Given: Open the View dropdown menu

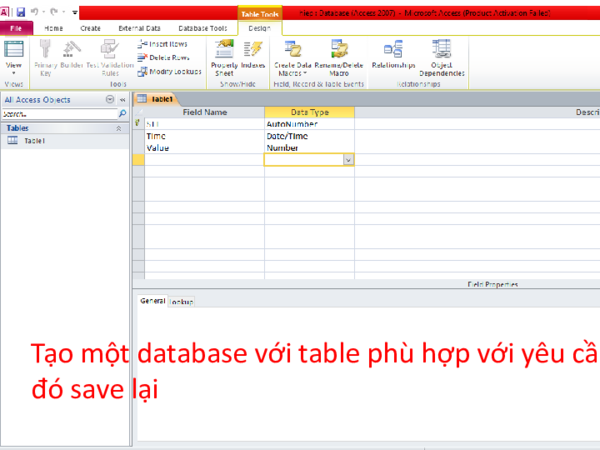Looking at the screenshot, I should pyautogui.click(x=14, y=73).
